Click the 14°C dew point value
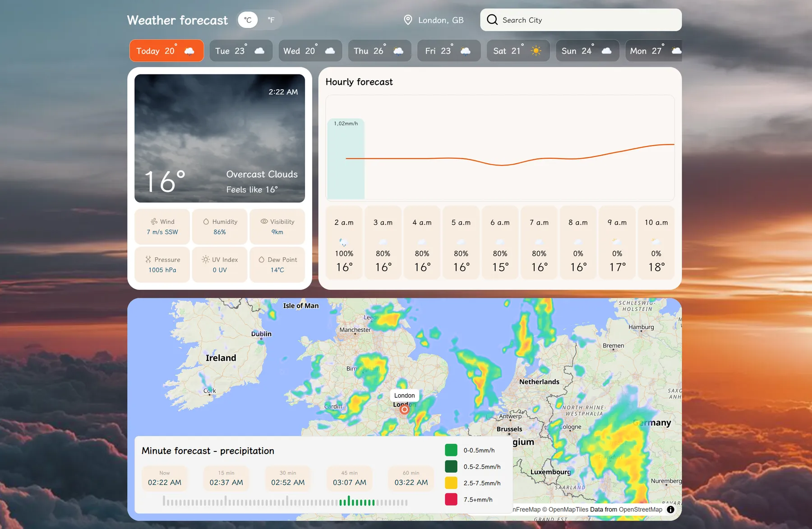Viewport: 812px width, 529px height. pos(277,270)
